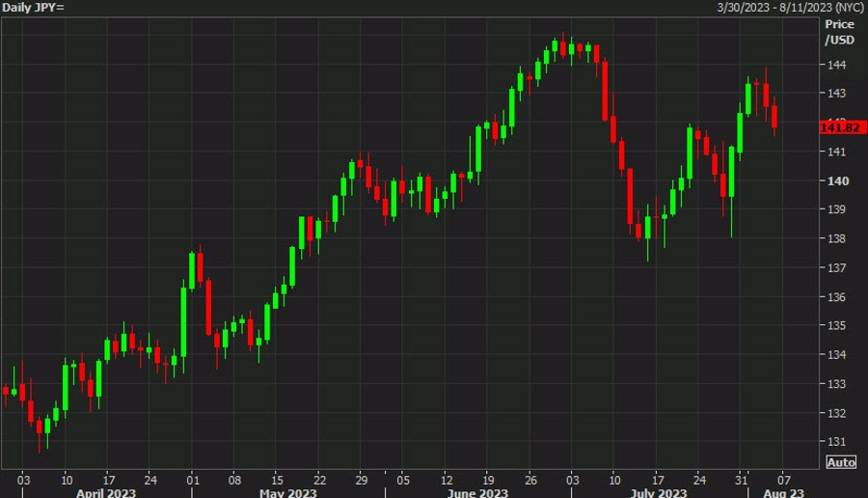Viewport: 868px width, 498px height.
Task: Click the 29 date tick in May
Action: click(361, 479)
